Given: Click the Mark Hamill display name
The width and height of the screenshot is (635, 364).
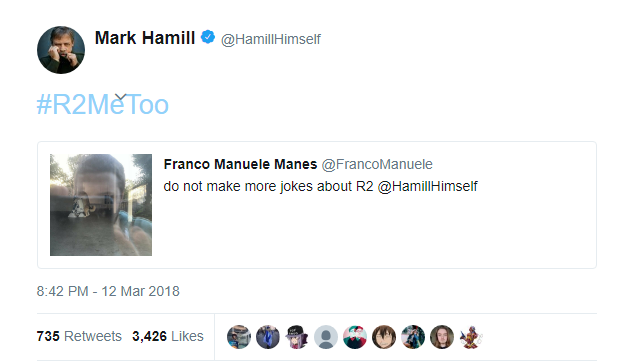Looking at the screenshot, I should [x=145, y=38].
